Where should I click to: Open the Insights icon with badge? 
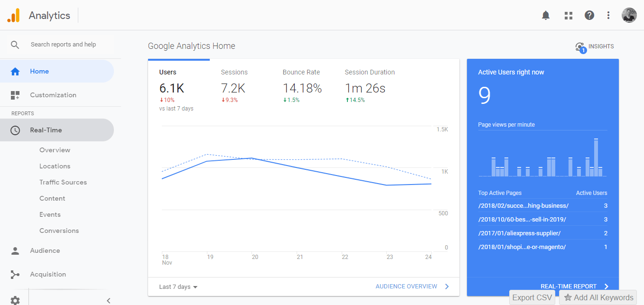click(x=580, y=47)
